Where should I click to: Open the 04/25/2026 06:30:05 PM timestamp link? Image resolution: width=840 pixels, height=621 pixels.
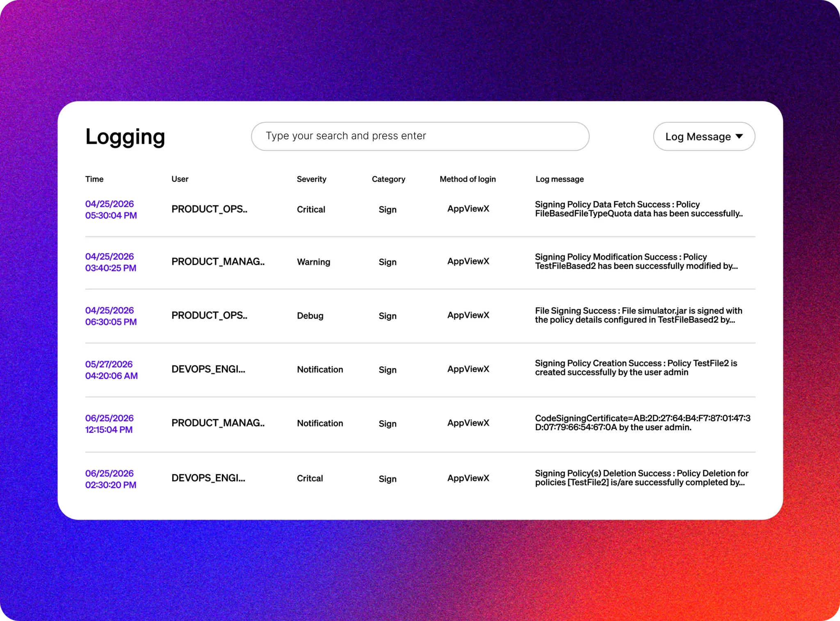[111, 316]
